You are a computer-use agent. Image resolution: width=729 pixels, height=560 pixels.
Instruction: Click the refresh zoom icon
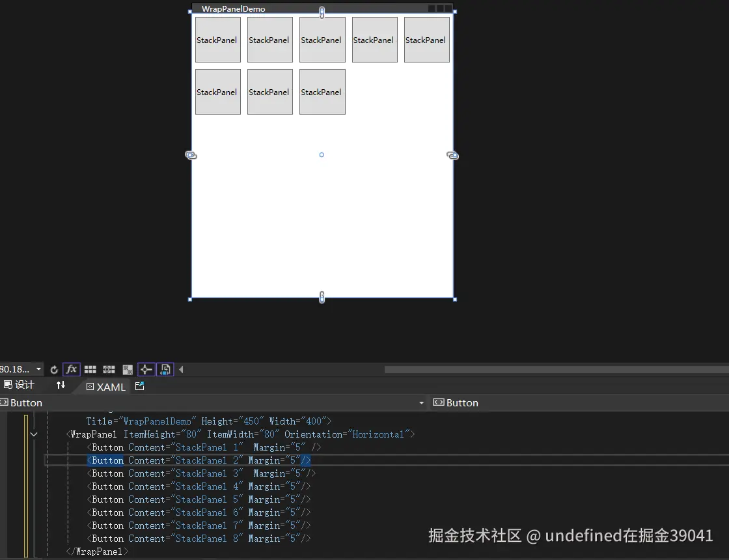pyautogui.click(x=54, y=370)
